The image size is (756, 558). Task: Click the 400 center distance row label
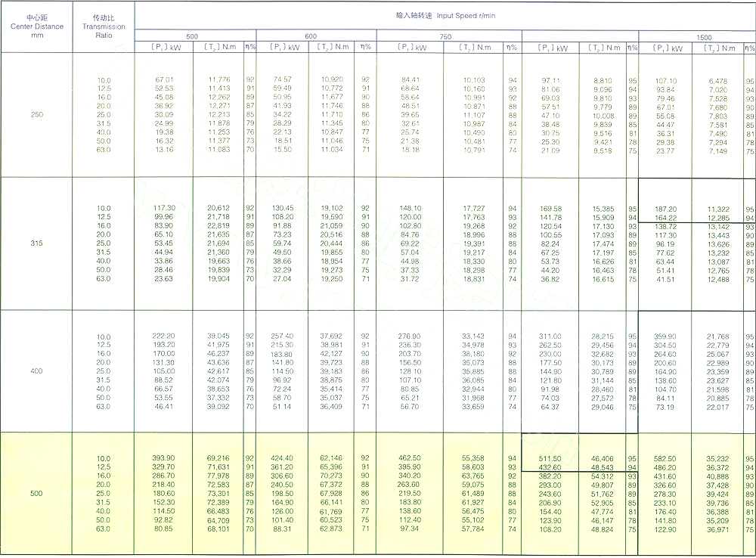coord(36,371)
